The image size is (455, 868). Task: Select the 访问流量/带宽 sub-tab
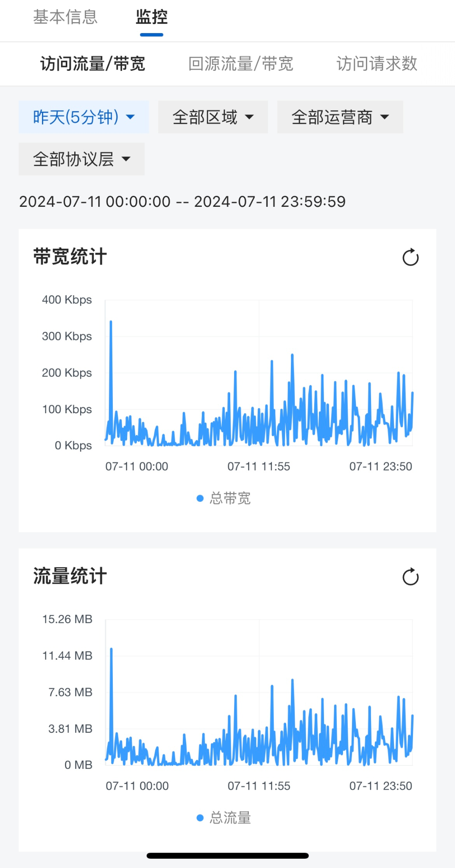[92, 64]
